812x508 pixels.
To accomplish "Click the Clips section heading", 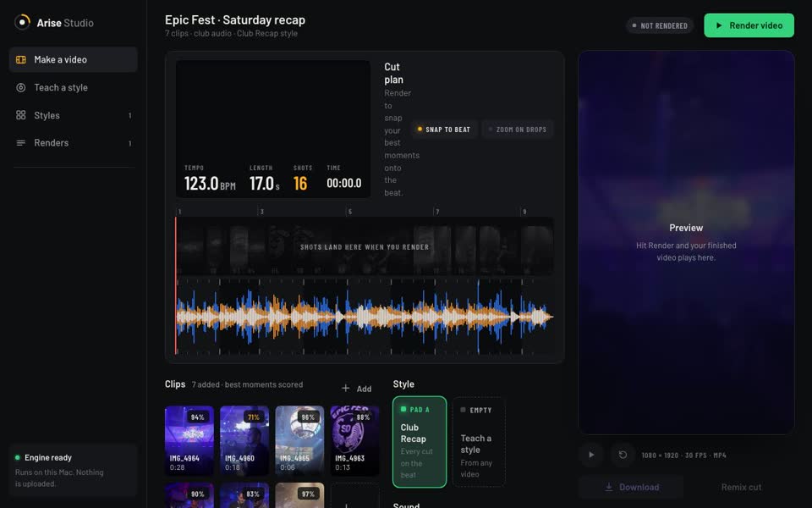I will point(175,384).
